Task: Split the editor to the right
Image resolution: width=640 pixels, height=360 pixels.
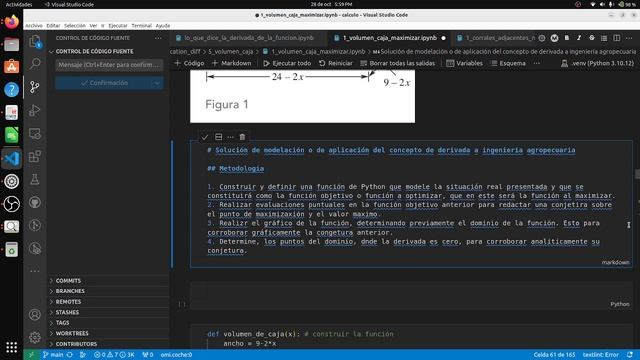Action: pyautogui.click(x=617, y=38)
